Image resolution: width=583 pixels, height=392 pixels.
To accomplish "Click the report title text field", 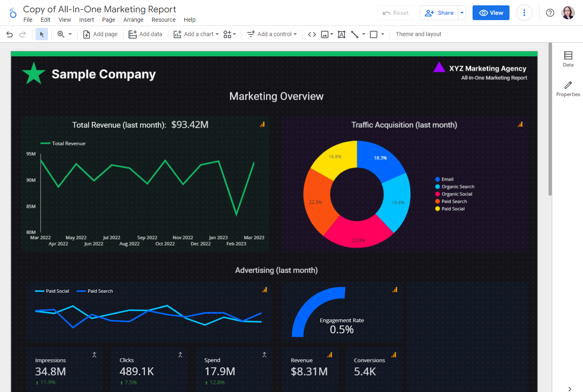I will coord(99,9).
